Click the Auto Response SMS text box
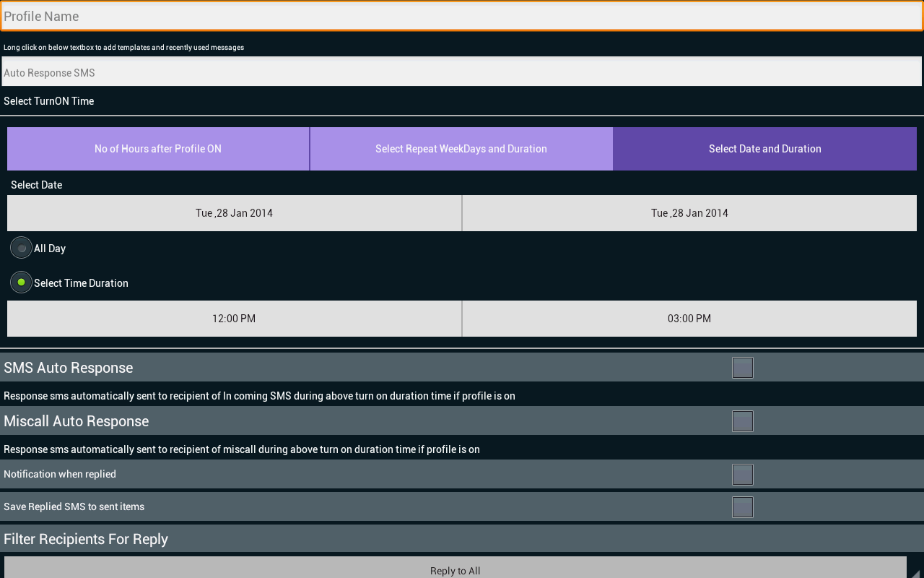Image resolution: width=924 pixels, height=578 pixels. pos(462,72)
